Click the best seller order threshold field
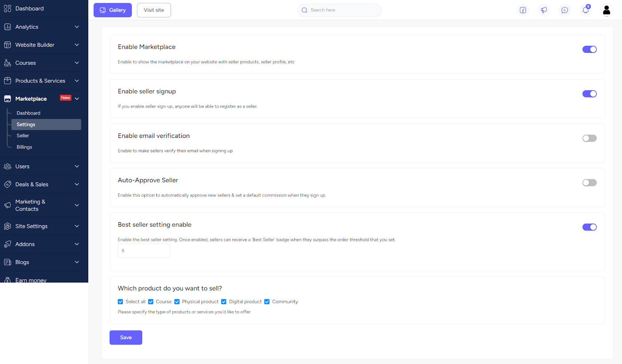Image resolution: width=622 pixels, height=364 pixels. (144, 251)
